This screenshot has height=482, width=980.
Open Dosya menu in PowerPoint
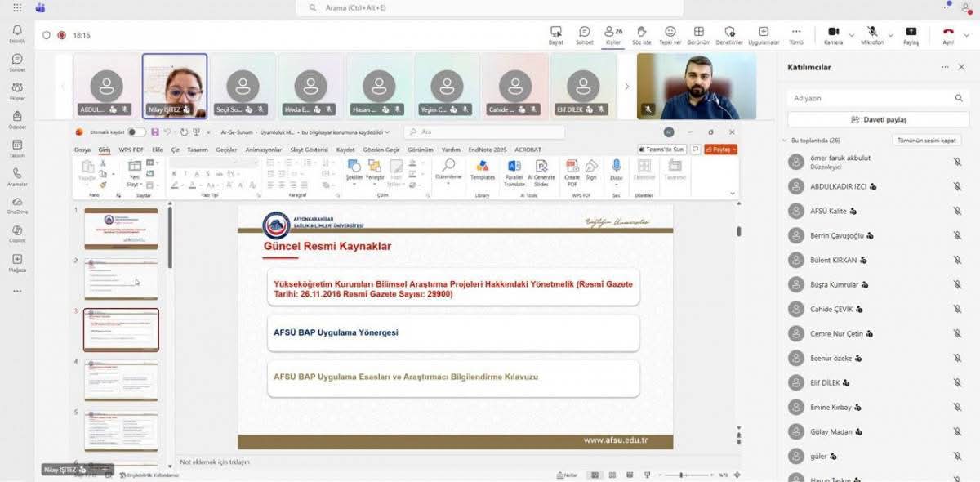pyautogui.click(x=82, y=150)
